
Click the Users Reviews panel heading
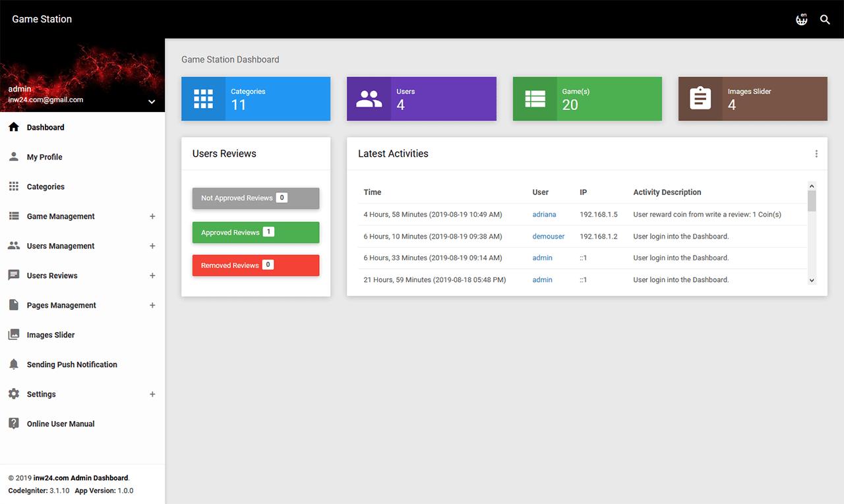point(224,154)
